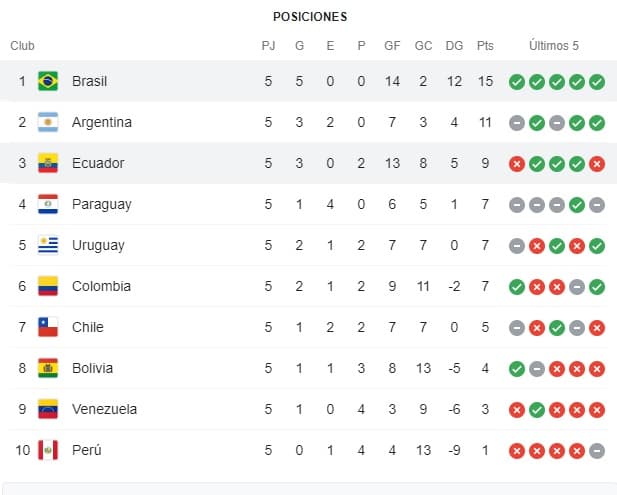Click the Brasil flag icon
This screenshot has height=495, width=617.
pos(48,81)
